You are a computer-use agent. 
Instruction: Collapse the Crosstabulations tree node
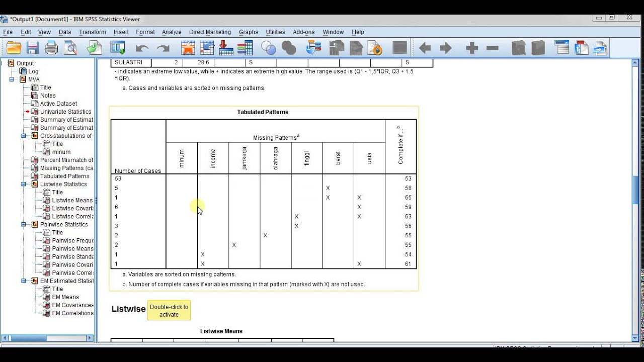pos(24,136)
